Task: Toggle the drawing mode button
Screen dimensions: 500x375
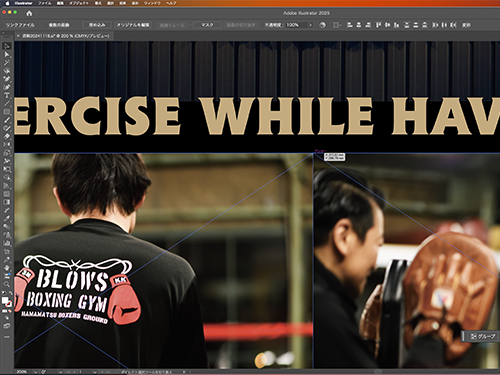Action: (7, 318)
